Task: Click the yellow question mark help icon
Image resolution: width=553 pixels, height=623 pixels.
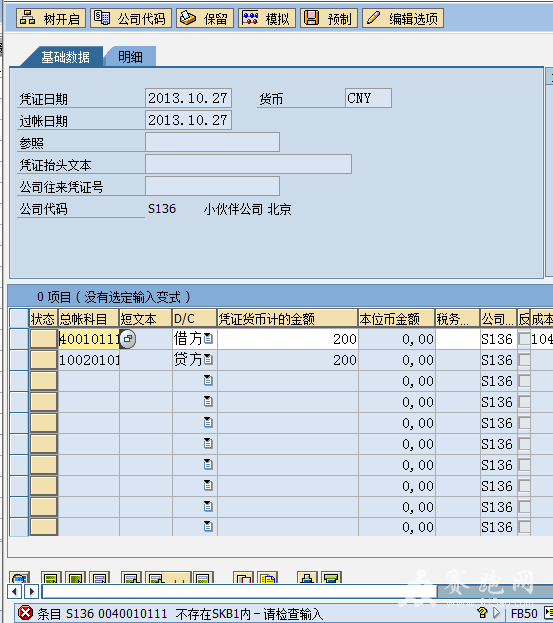Action: 482,613
